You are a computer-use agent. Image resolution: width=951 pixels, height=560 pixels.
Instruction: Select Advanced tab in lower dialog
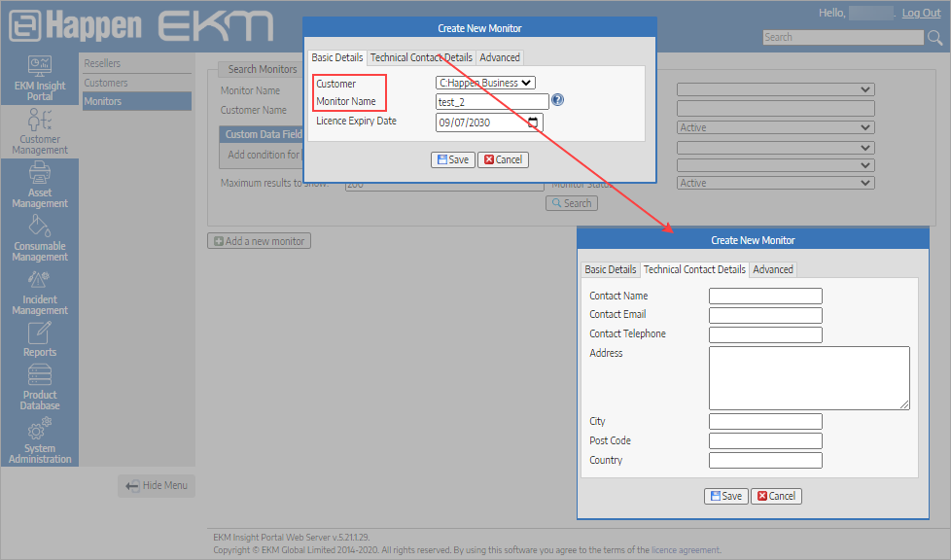773,269
